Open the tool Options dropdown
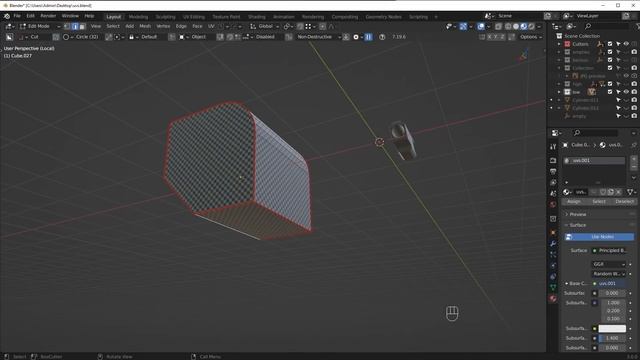 coord(531,37)
